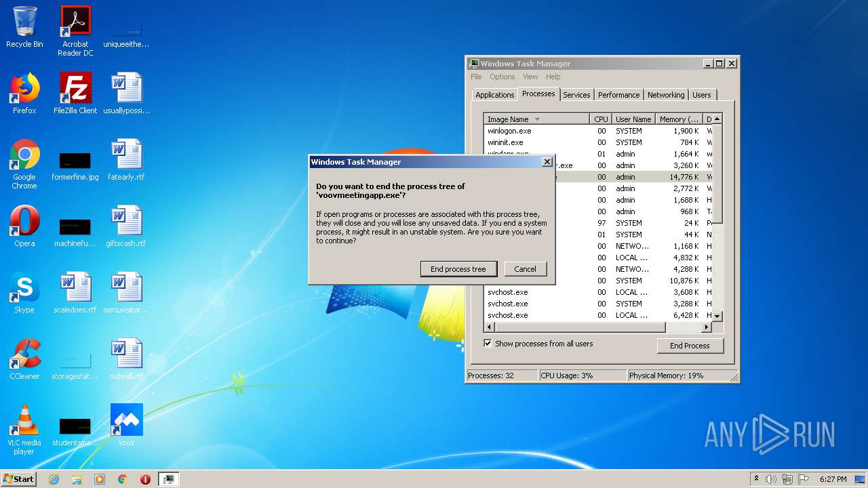This screenshot has height=488, width=868.
Task: Open the Help menu in Task Manager
Action: (x=553, y=77)
